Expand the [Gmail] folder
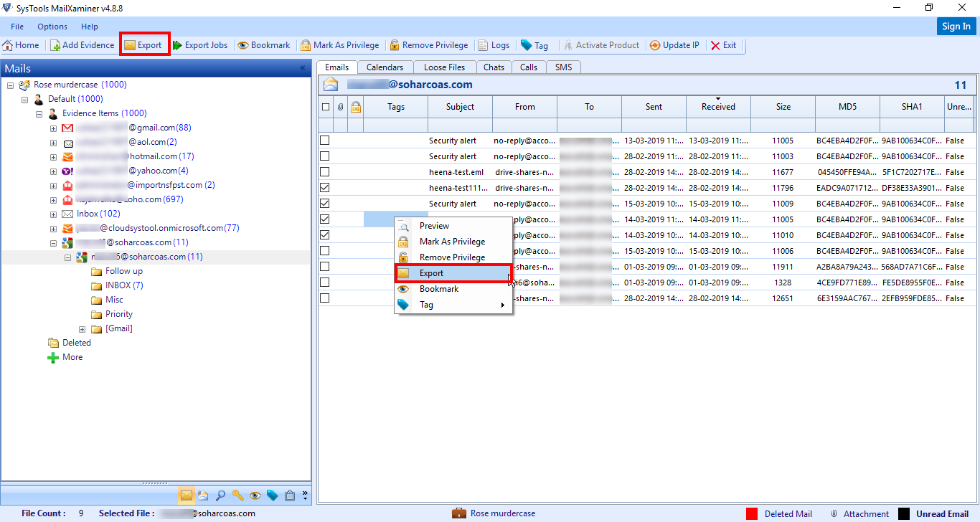The image size is (980, 522). coord(82,328)
